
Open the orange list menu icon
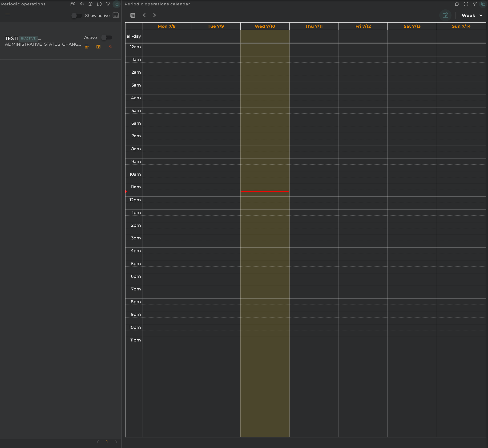(8, 15)
